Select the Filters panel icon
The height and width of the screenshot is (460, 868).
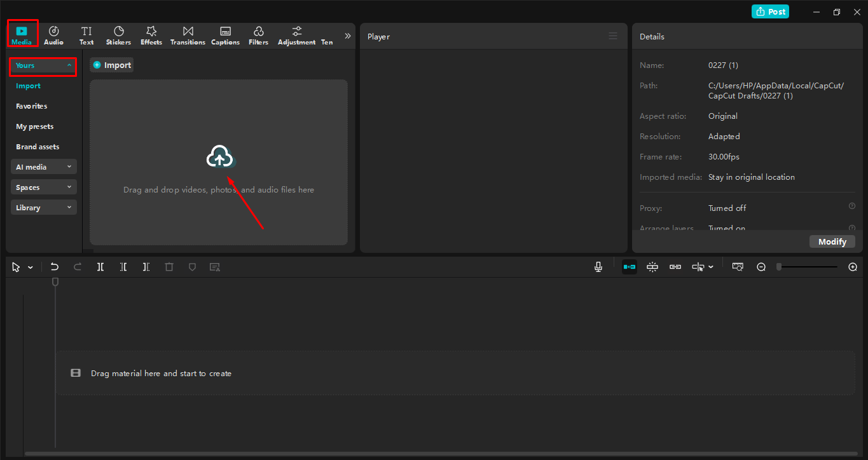[258, 35]
